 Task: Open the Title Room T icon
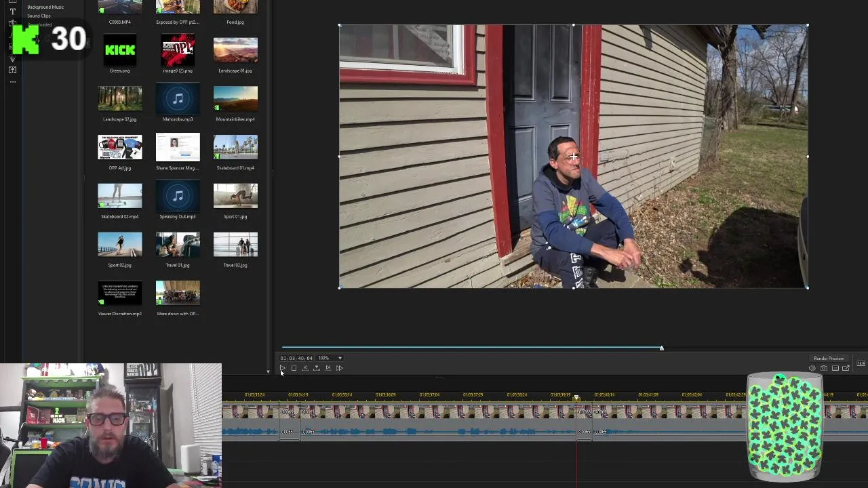[12, 12]
